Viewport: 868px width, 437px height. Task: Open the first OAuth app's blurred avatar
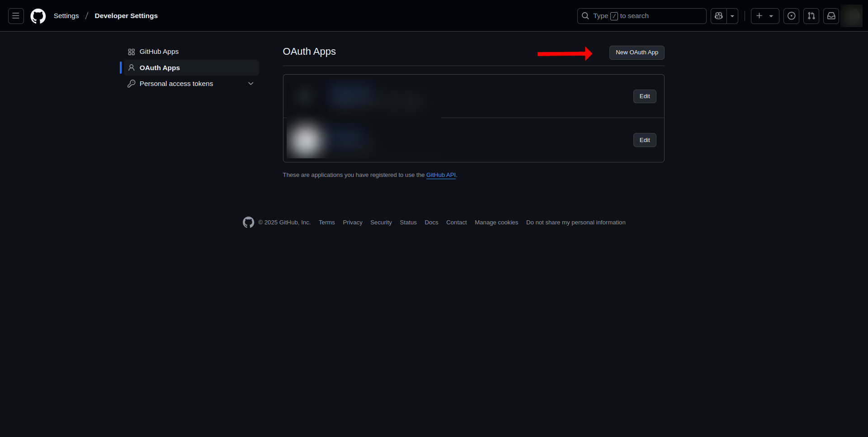click(305, 96)
